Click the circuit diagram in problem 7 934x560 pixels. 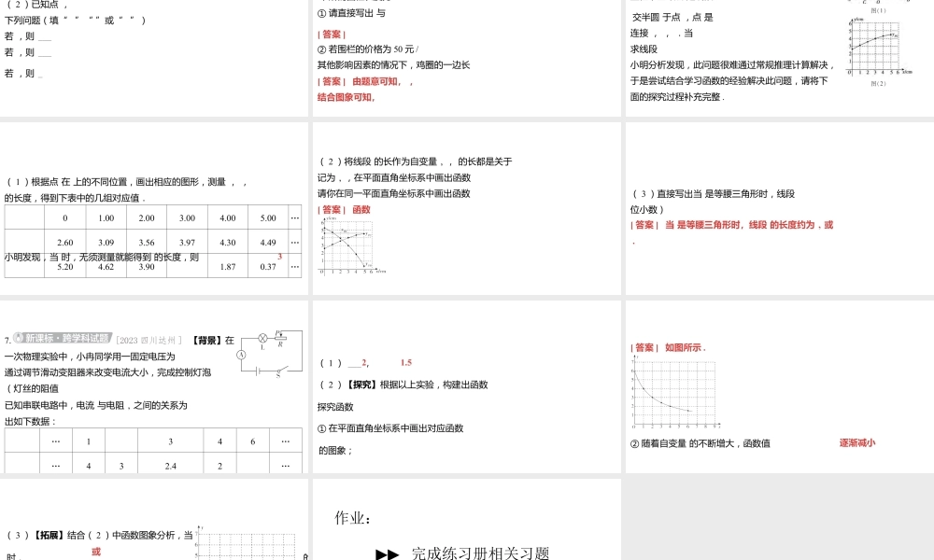271,353
